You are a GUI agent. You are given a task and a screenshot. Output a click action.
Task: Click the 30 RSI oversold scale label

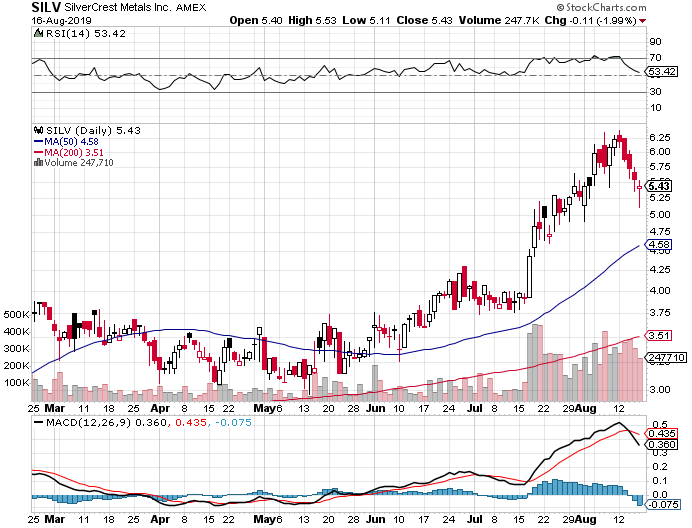(655, 92)
